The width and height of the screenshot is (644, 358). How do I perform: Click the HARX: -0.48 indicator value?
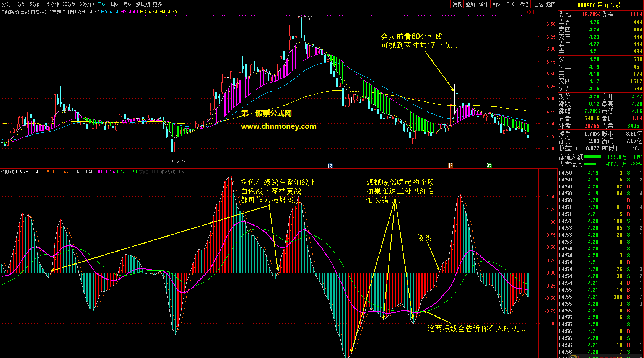coord(29,172)
